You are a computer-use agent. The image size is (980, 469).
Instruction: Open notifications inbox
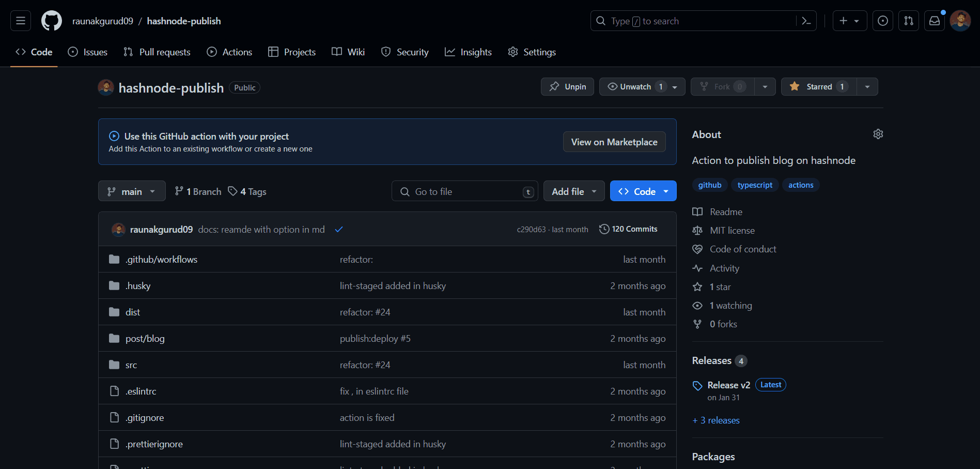[935, 21]
